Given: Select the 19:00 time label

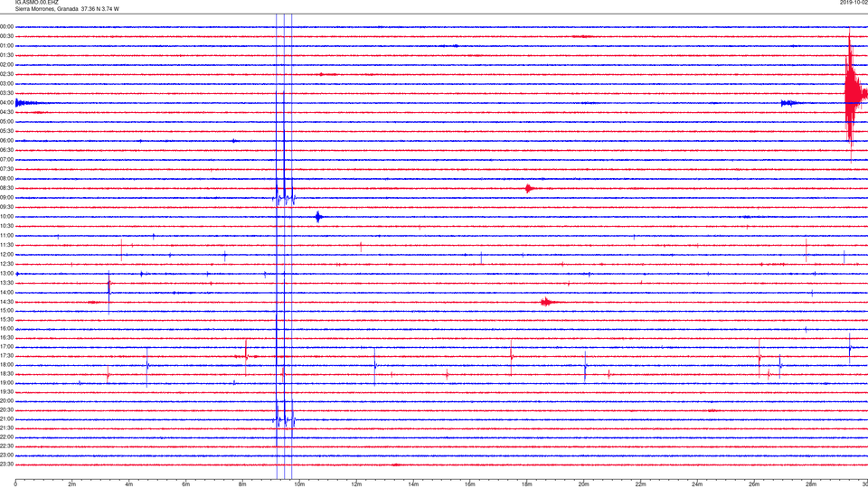Looking at the screenshot, I should (6, 383).
